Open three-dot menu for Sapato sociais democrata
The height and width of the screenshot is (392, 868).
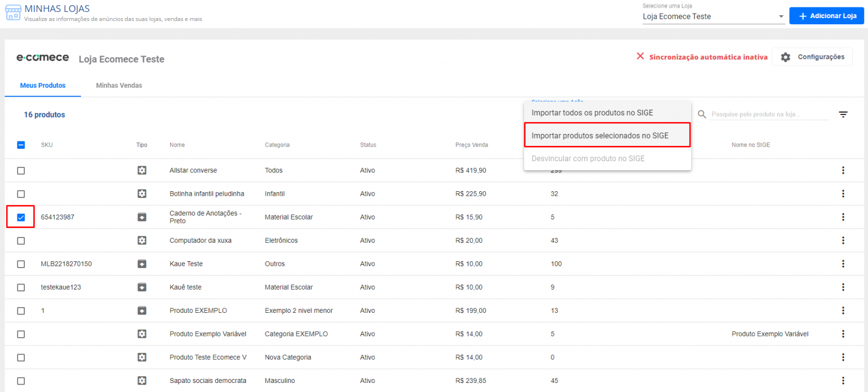click(x=843, y=381)
